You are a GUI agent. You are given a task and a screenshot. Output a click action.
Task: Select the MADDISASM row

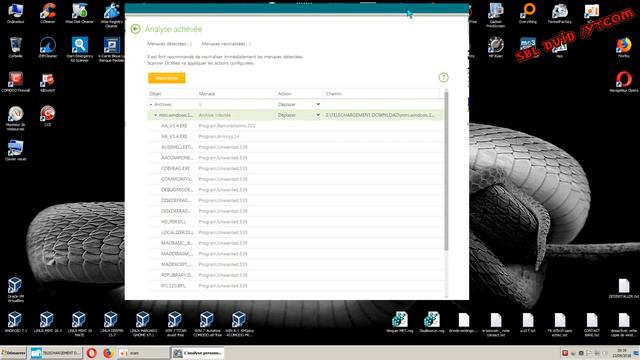[295, 253]
